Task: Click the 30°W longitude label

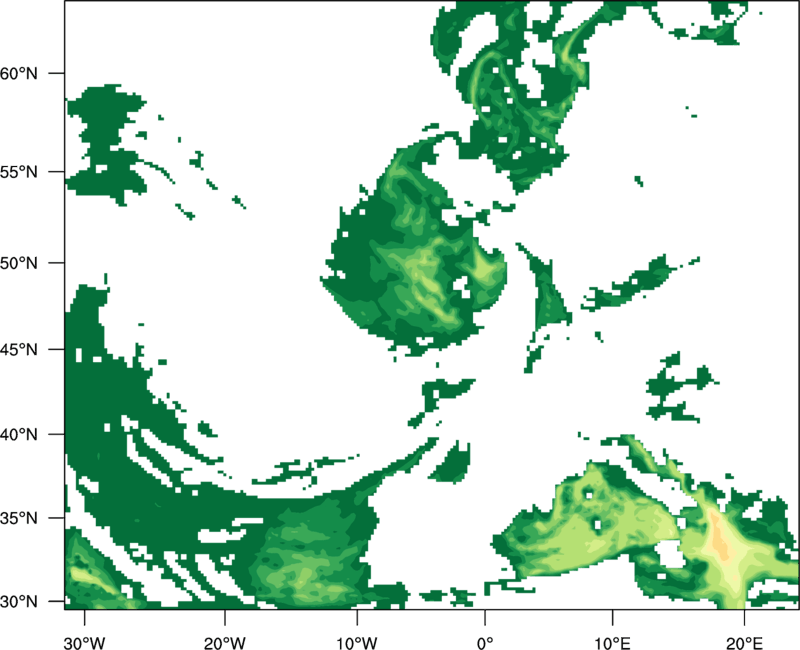Action: [x=85, y=643]
